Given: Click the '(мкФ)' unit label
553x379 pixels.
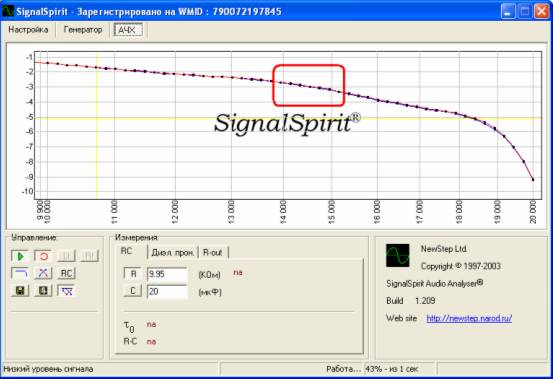Looking at the screenshot, I should pos(210,292).
